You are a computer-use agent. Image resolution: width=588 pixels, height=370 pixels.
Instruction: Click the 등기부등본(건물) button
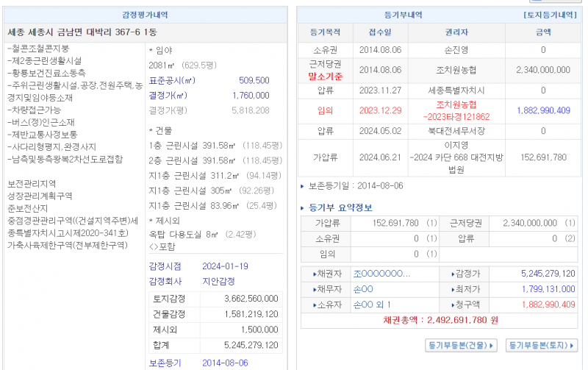point(462,345)
